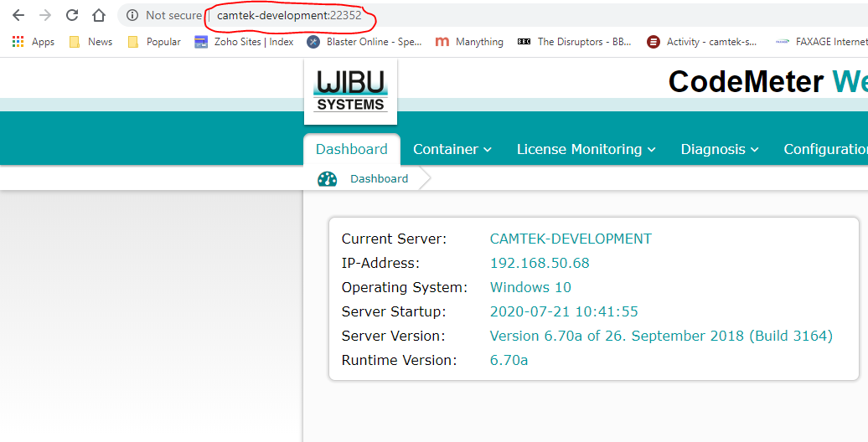The image size is (868, 442).
Task: Open the Apps grid bookmark
Action: [34, 42]
